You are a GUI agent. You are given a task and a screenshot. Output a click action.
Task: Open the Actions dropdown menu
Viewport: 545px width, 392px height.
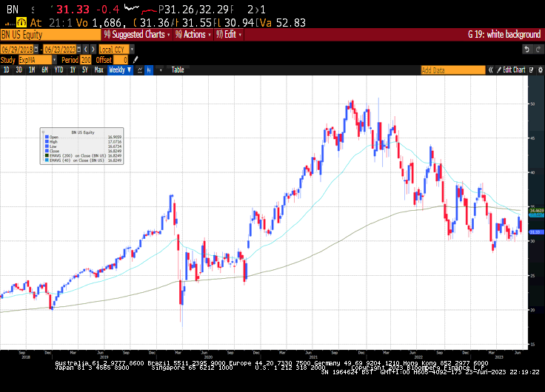click(193, 34)
